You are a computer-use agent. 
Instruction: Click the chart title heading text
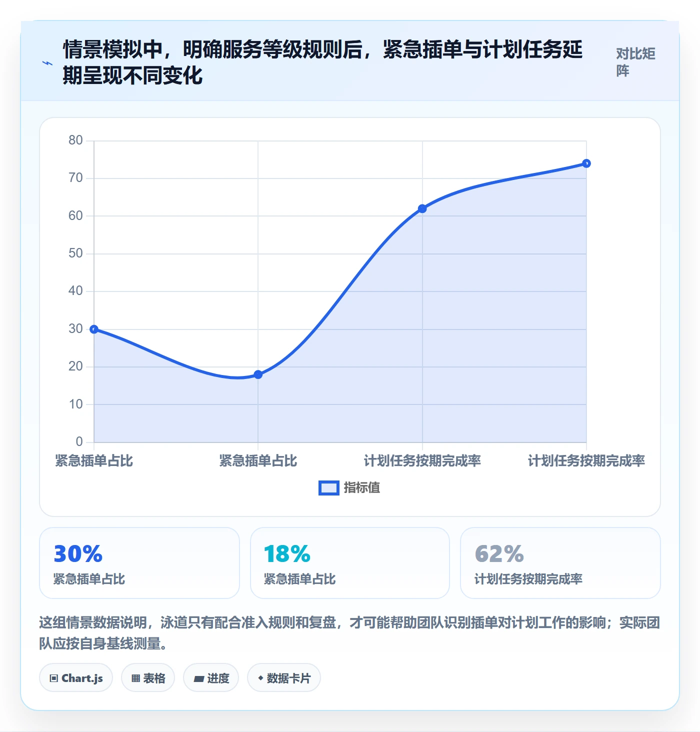[322, 62]
